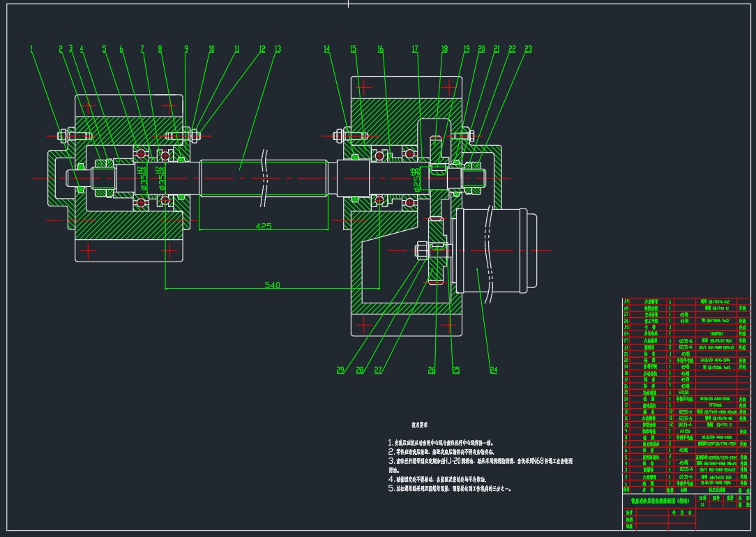
Task: Select the 540 dimension text
Action: pyautogui.click(x=273, y=285)
